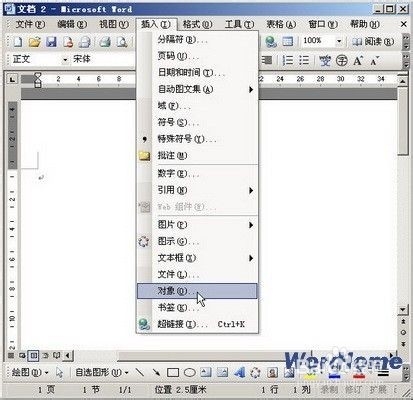
Task: Choose 超链接(I)... Ctrl+K entry
Action: [197, 324]
